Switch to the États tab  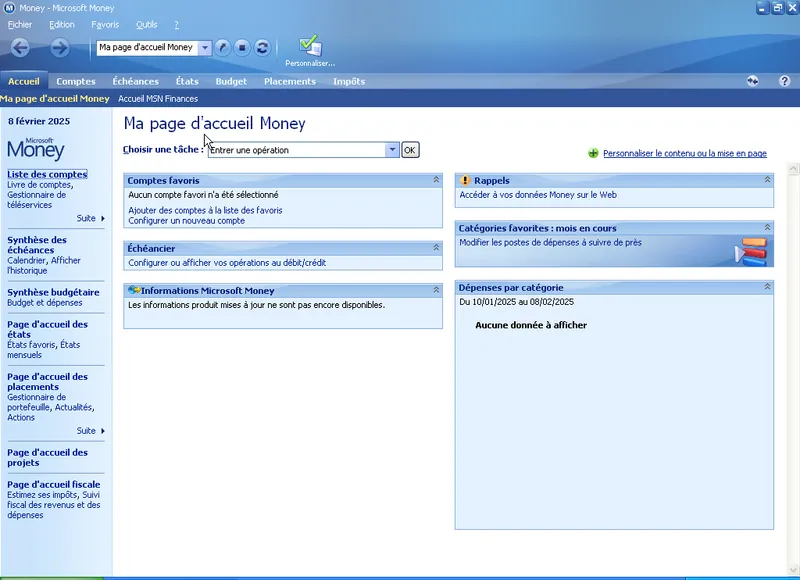[x=187, y=82]
